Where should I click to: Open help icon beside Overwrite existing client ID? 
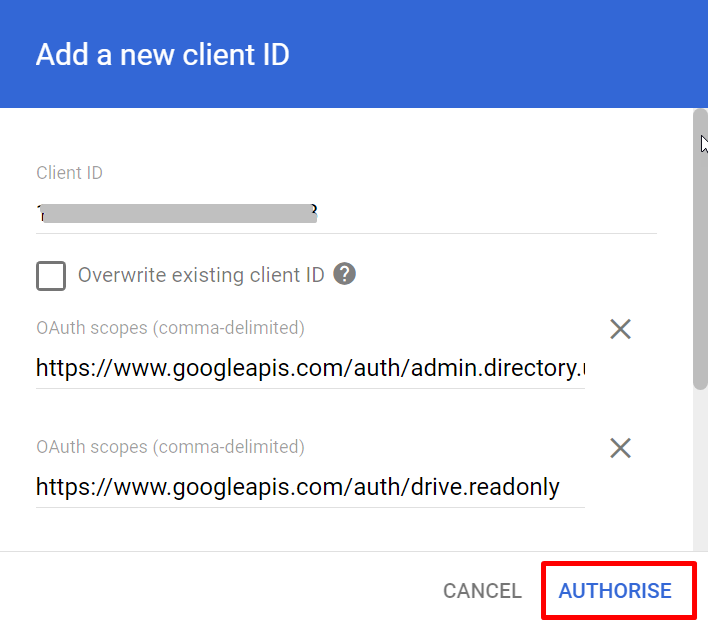pyautogui.click(x=345, y=274)
